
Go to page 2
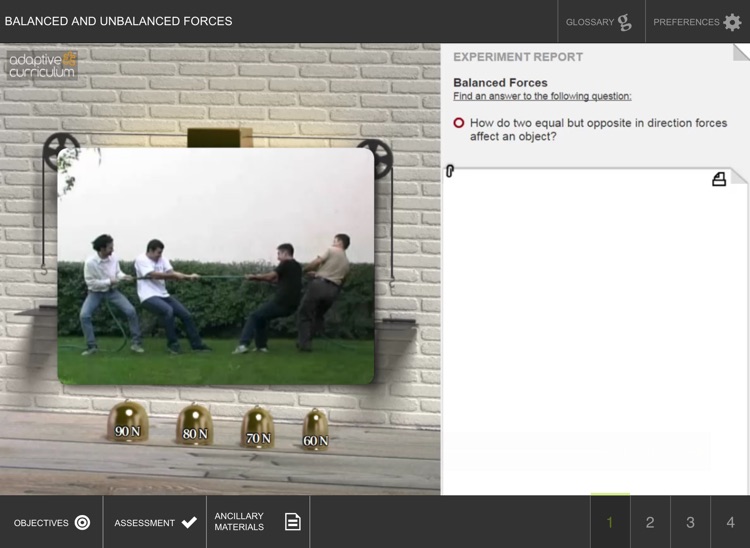coord(650,522)
